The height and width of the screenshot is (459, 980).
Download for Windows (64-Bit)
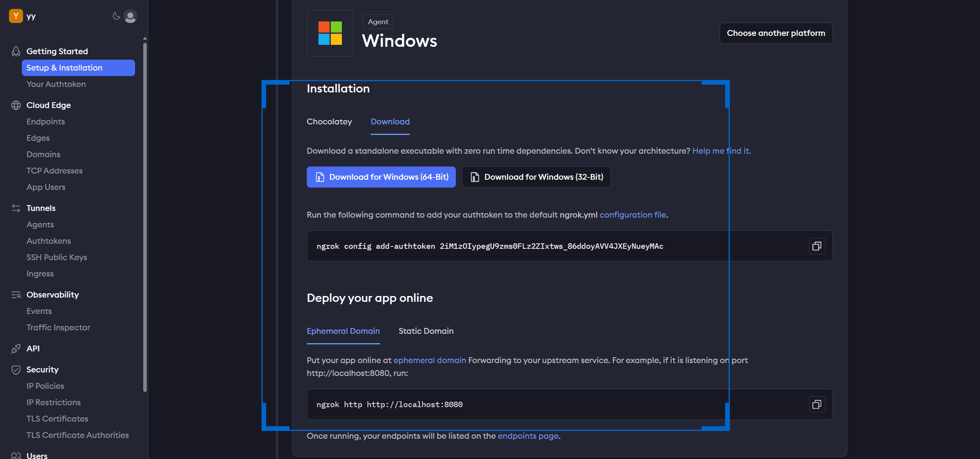381,177
